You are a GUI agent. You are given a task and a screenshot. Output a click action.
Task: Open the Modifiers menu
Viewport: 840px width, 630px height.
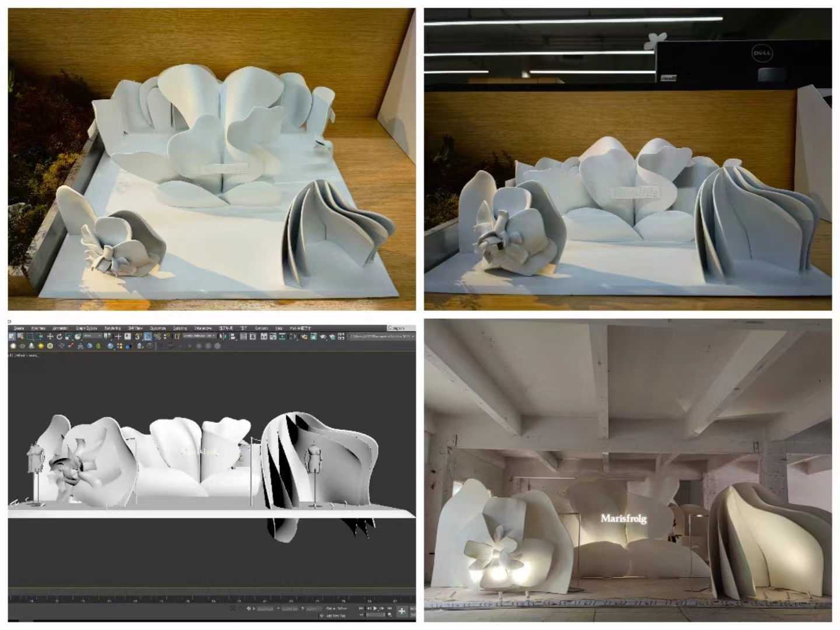tap(38, 328)
